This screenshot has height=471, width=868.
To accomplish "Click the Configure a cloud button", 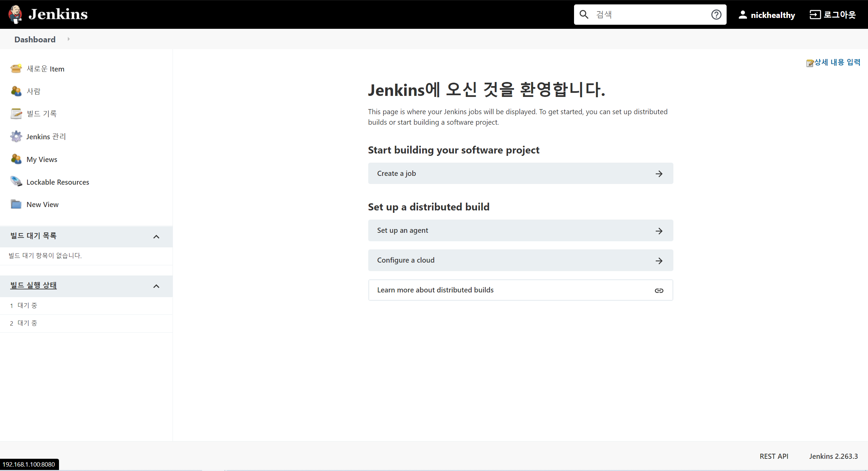I will [x=520, y=260].
